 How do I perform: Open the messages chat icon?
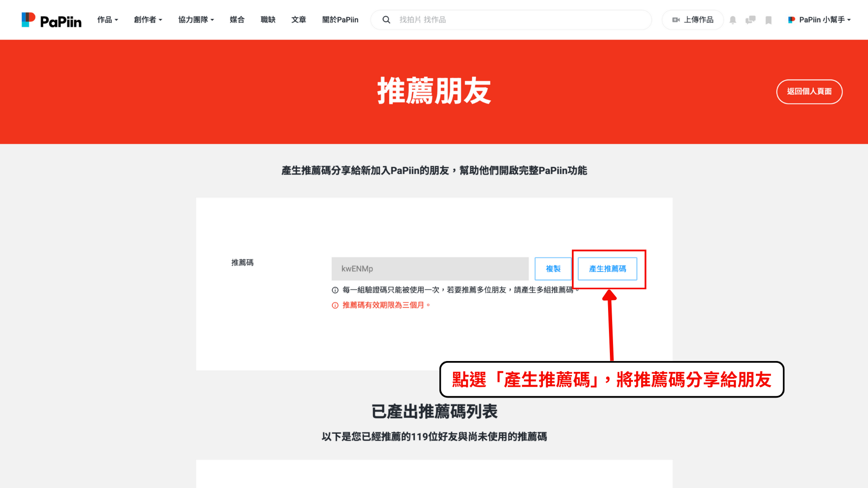(750, 20)
